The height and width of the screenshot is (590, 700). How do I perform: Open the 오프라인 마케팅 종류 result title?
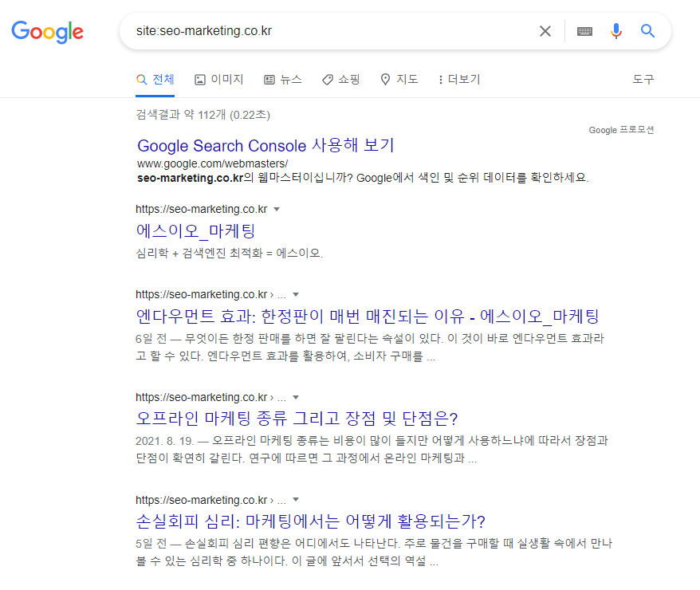pyautogui.click(x=297, y=418)
